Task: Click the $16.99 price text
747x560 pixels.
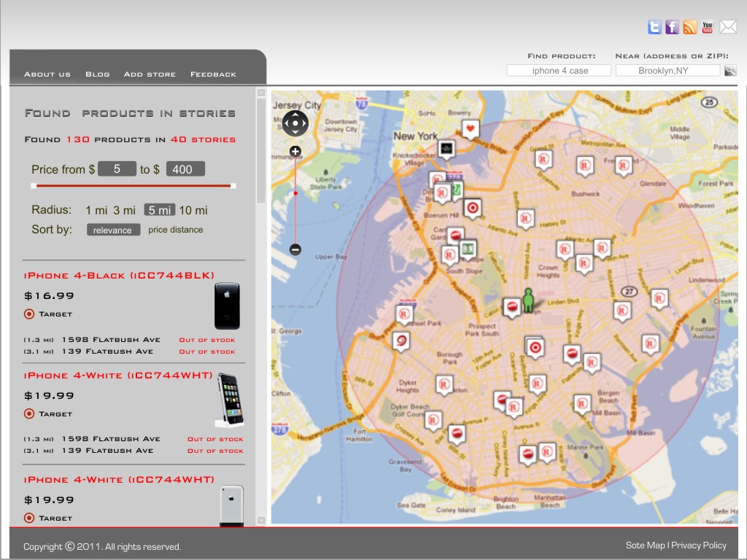Action: tap(49, 296)
